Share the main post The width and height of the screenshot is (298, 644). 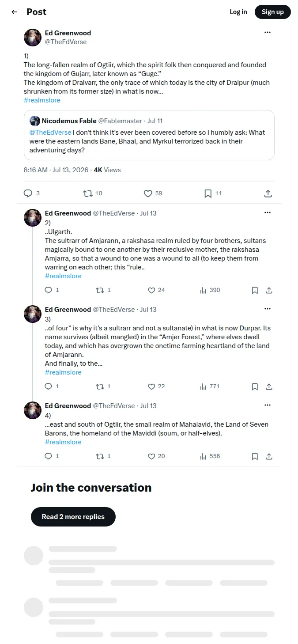(268, 193)
